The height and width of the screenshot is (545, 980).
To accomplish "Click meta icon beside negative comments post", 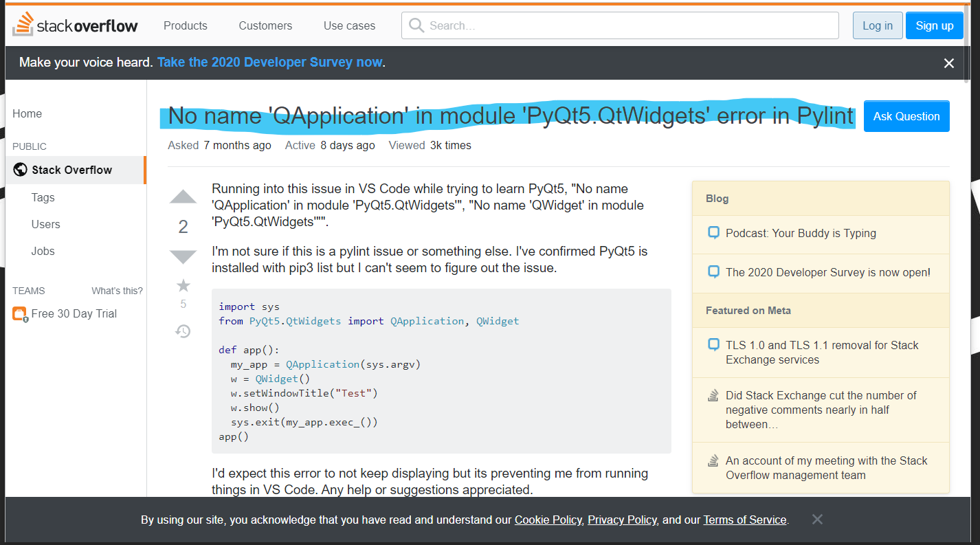I will tap(713, 396).
